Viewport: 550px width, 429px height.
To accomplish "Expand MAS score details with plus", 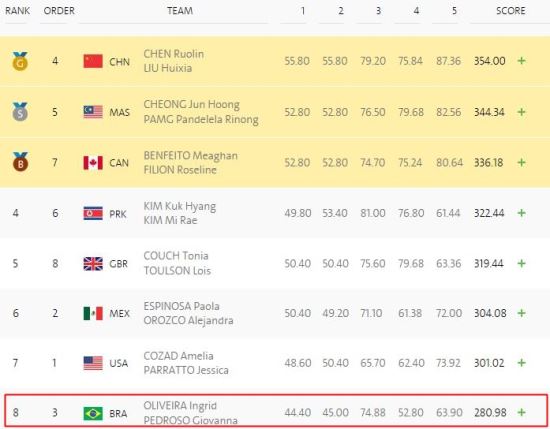I will [x=522, y=112].
